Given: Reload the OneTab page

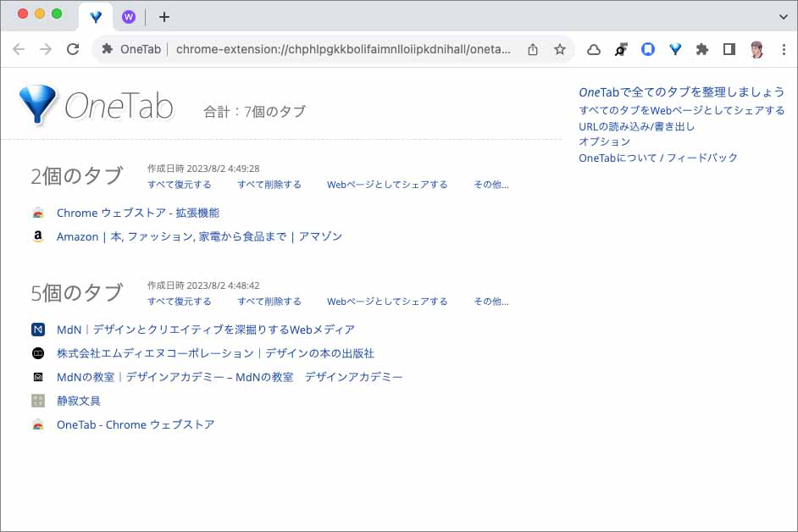Looking at the screenshot, I should tap(73, 50).
